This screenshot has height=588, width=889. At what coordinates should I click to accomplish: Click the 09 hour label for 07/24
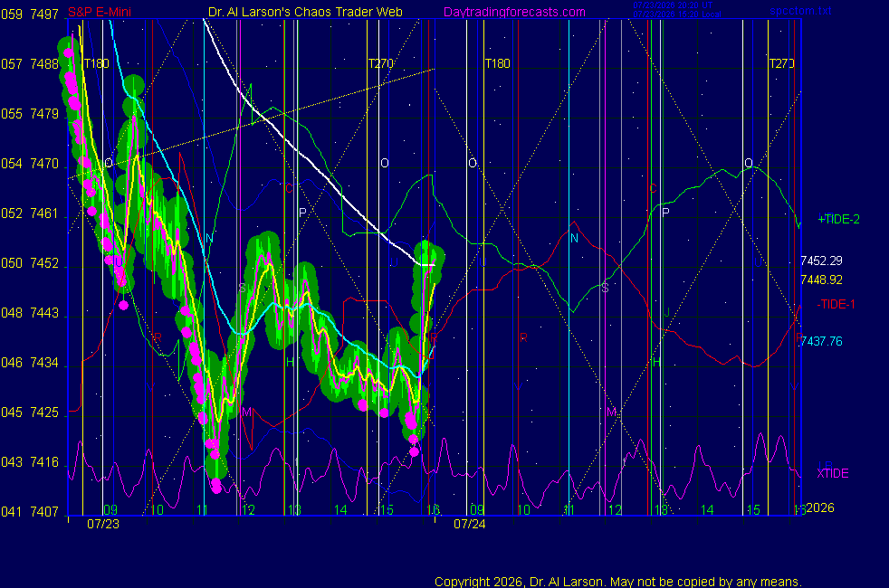pos(477,510)
